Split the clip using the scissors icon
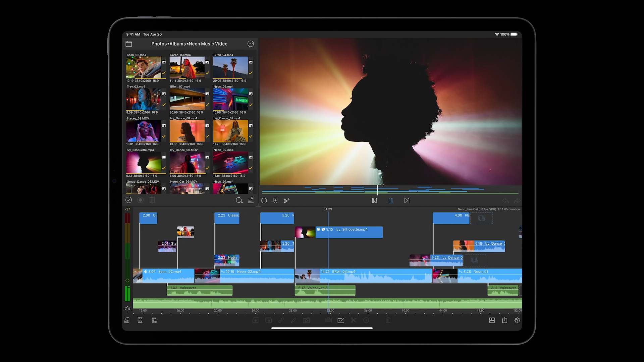644x362 pixels. point(353,320)
